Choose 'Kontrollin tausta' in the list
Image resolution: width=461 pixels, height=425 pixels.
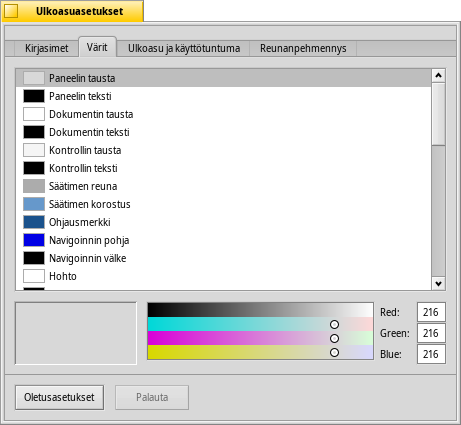[223, 150]
